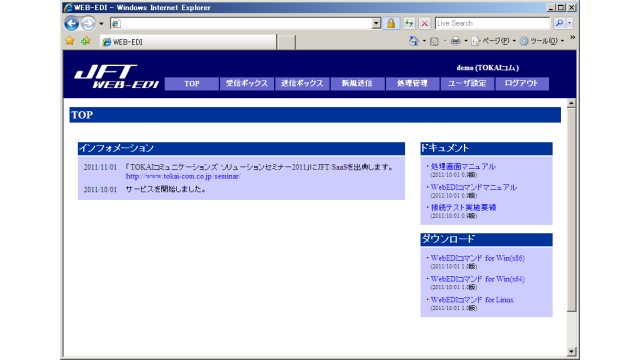
Task: Click the 'demo (TOKAIコム)' user label
Action: (x=487, y=68)
